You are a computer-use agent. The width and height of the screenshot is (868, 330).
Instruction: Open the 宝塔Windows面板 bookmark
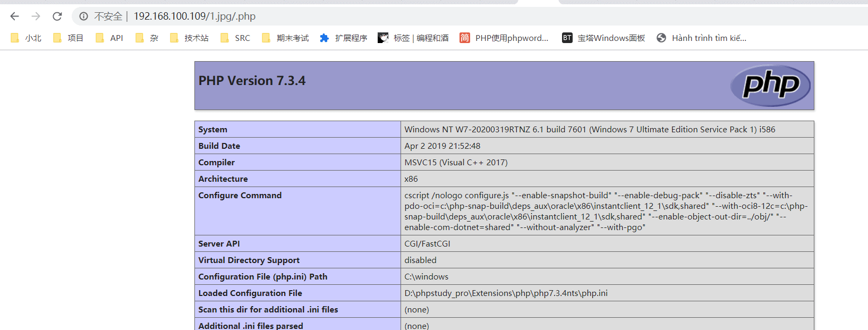603,38
